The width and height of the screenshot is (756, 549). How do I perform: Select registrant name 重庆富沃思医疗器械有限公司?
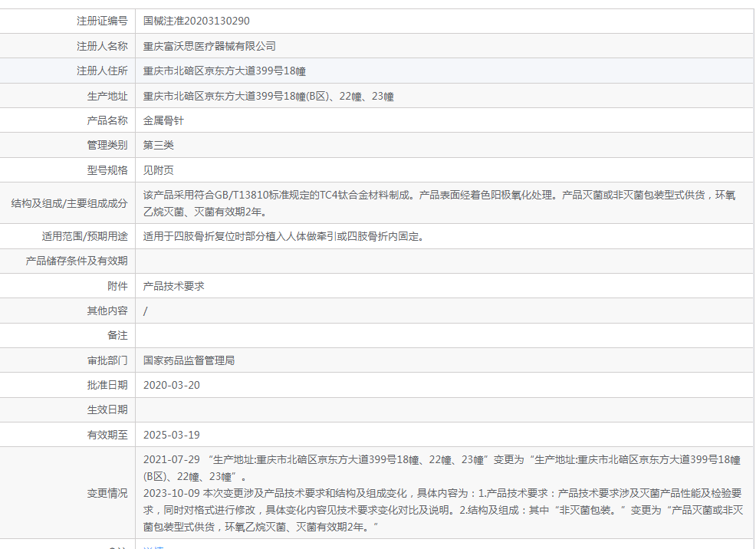point(209,46)
